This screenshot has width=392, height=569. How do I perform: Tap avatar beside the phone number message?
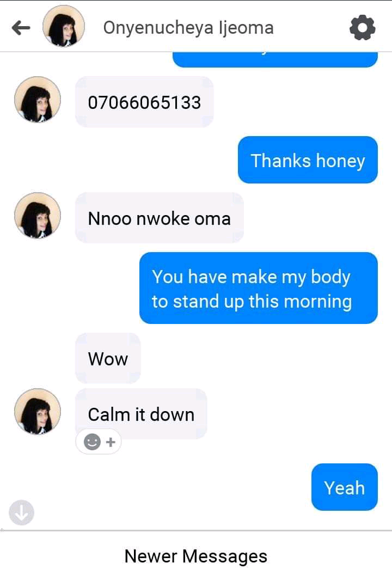(x=38, y=100)
